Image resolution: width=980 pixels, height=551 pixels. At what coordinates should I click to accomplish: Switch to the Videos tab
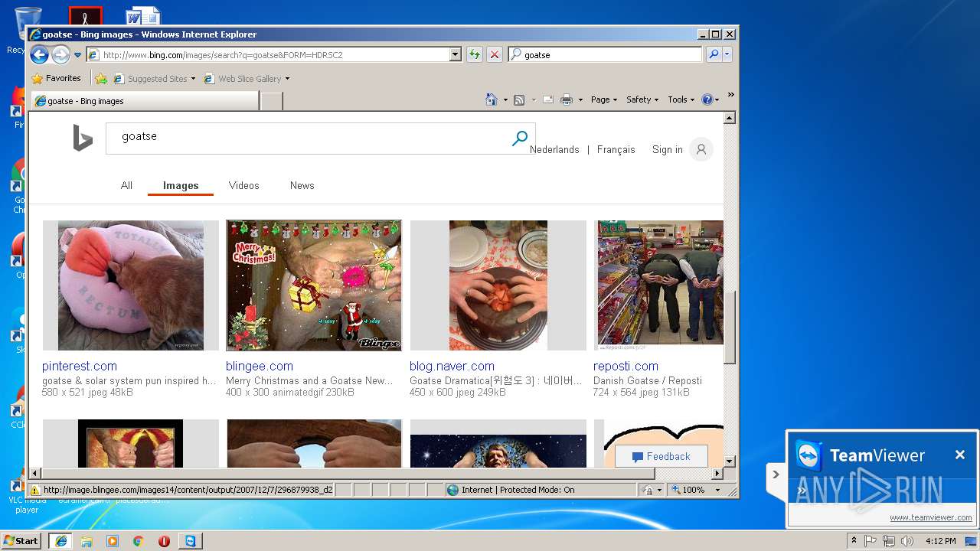pyautogui.click(x=244, y=185)
